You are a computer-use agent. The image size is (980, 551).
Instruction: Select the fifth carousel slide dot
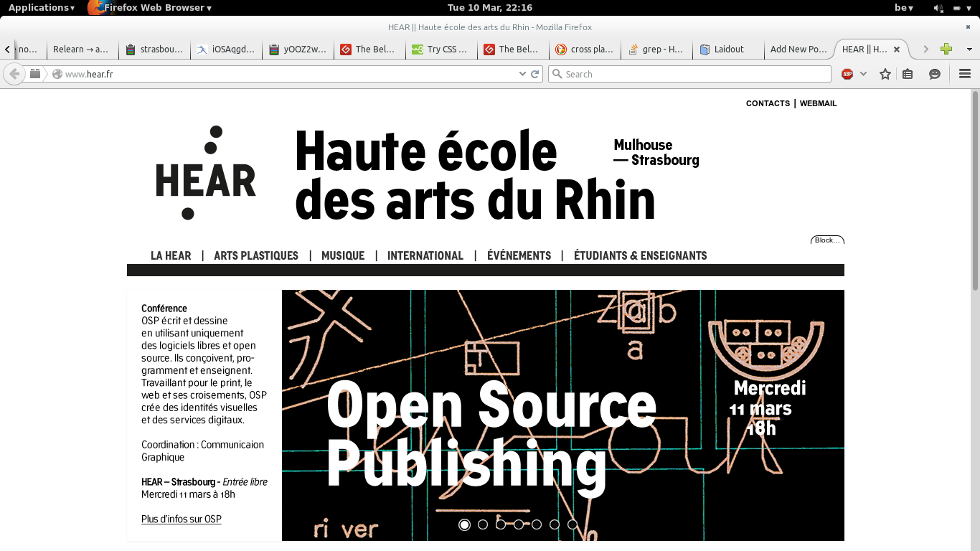coord(537,524)
